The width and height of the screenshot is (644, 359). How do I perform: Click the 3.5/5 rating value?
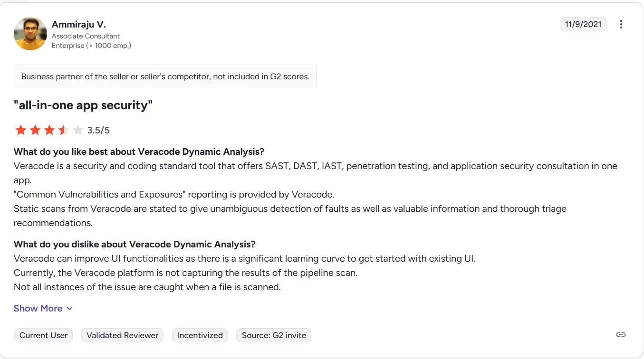(98, 130)
